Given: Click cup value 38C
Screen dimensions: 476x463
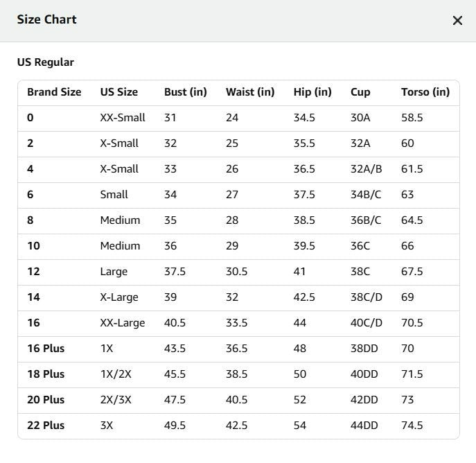Looking at the screenshot, I should (x=360, y=272).
